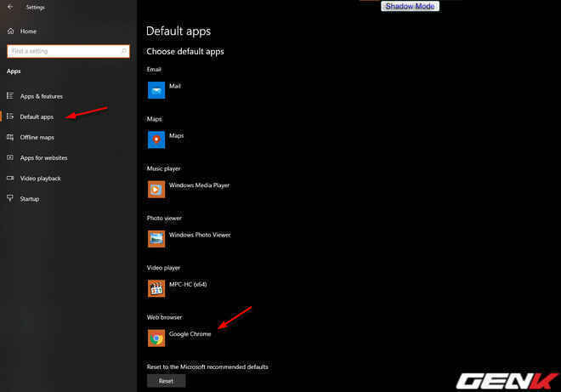This screenshot has height=392, width=561.
Task: Click the Default apps sidebar icon
Action: [x=10, y=116]
